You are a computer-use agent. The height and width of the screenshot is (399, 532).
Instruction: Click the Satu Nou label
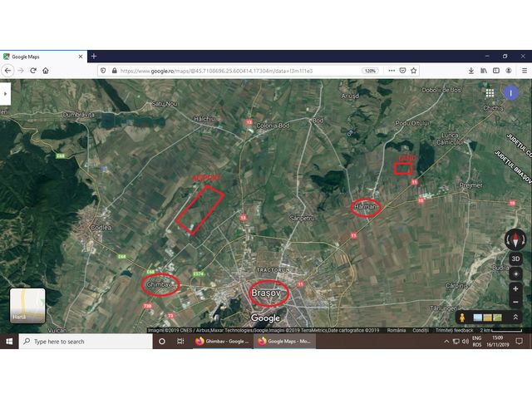[x=165, y=104]
